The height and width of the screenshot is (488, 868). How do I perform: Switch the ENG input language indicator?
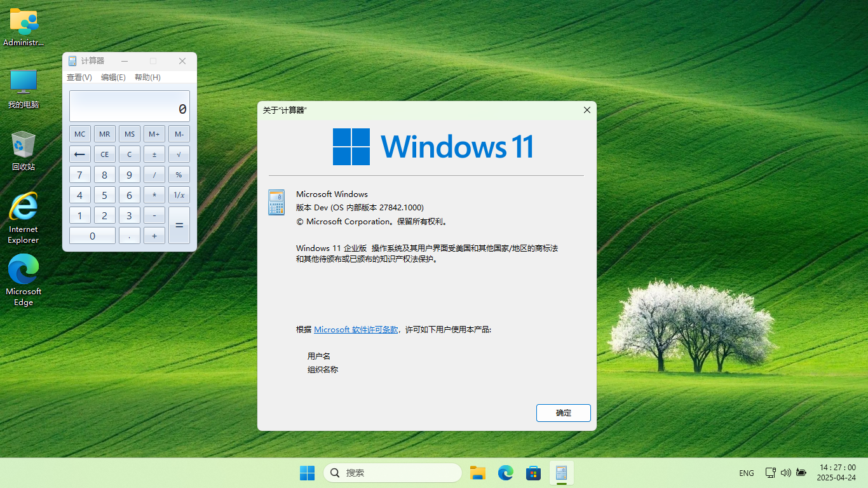coord(747,473)
